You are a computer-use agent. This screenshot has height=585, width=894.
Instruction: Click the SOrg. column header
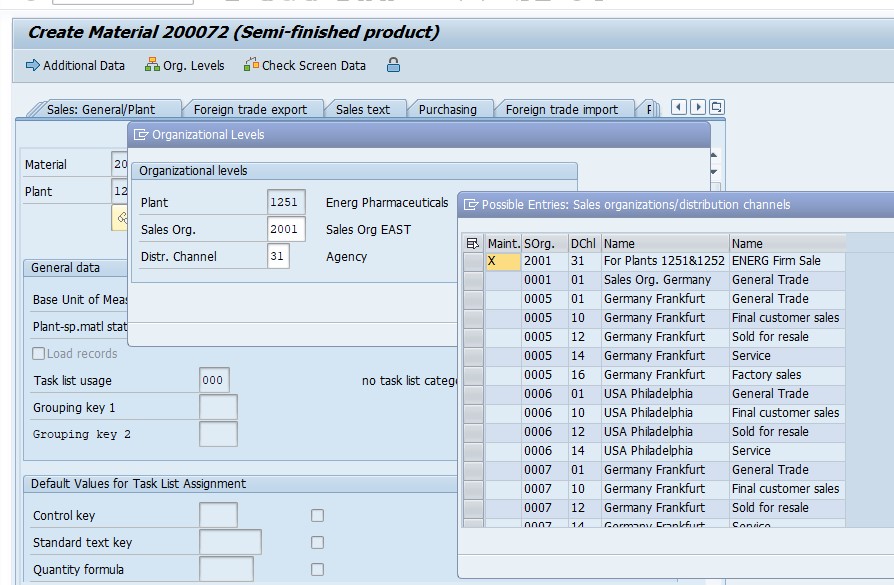tap(545, 243)
